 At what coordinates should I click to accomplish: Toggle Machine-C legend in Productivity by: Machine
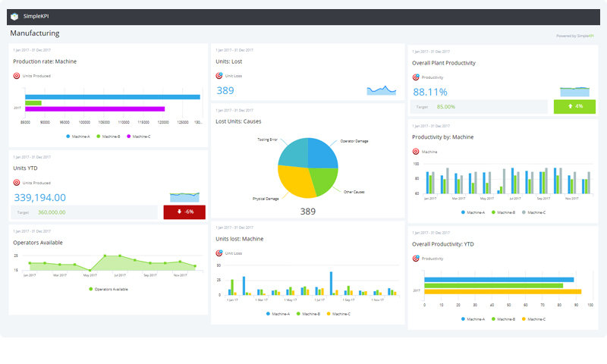point(536,213)
